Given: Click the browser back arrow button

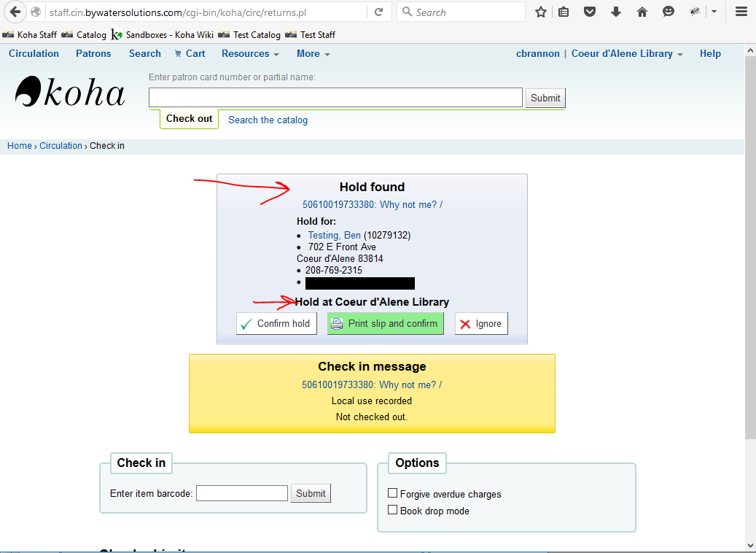Looking at the screenshot, I should [15, 12].
